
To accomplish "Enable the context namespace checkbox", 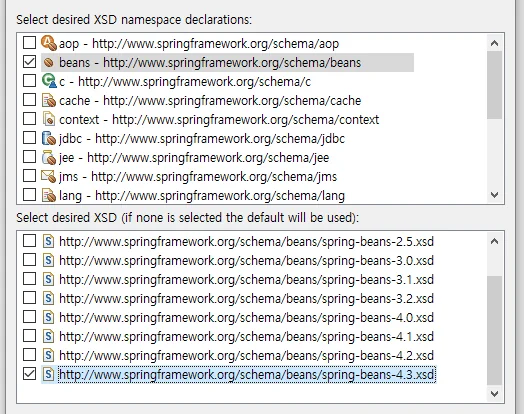I will 29,119.
